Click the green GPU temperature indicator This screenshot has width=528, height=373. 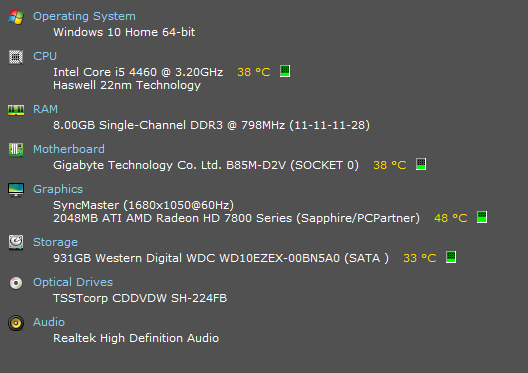(482, 217)
